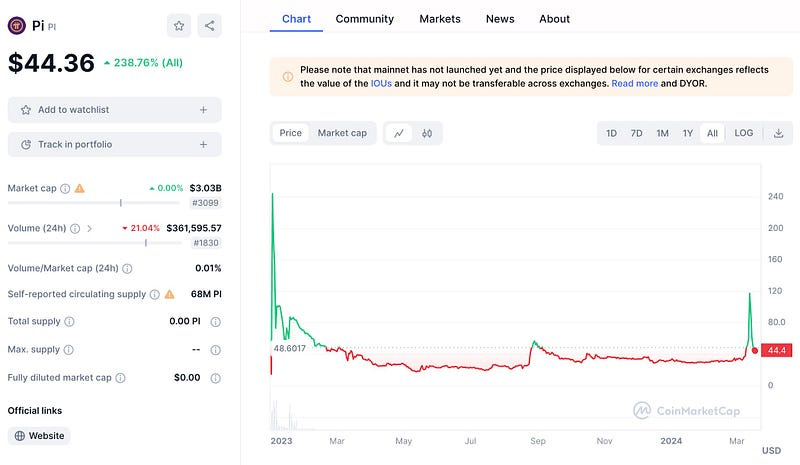Click the $361,595.57 volume value
The width and height of the screenshot is (800, 465).
[x=194, y=228]
